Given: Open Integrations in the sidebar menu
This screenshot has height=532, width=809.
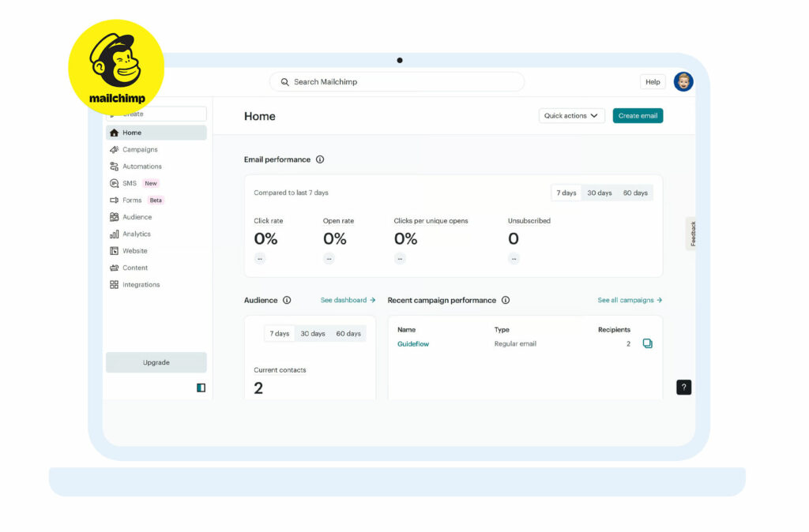Looking at the screenshot, I should [x=156, y=285].
